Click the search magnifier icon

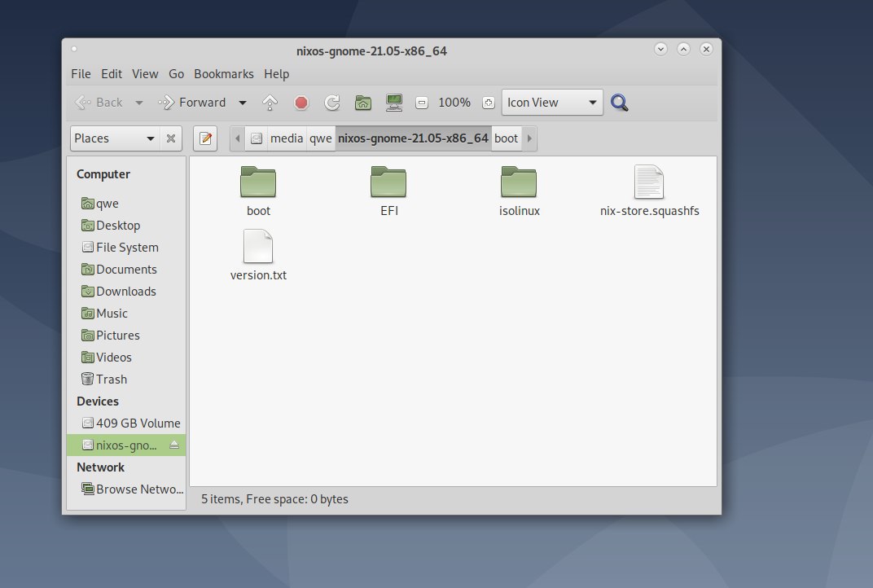[619, 103]
